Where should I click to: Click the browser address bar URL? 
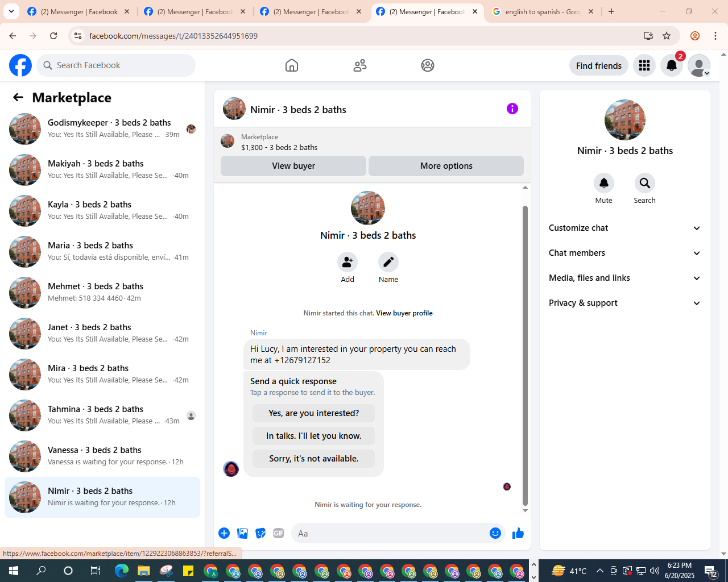point(173,36)
